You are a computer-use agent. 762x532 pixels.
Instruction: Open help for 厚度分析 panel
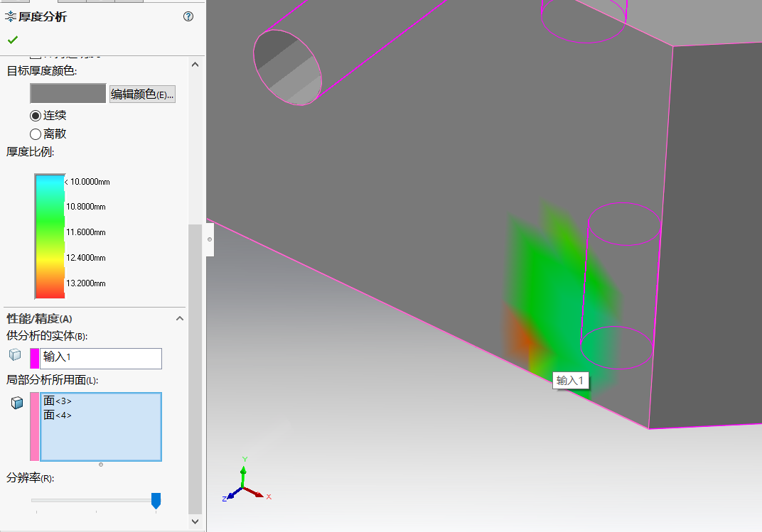(x=188, y=16)
